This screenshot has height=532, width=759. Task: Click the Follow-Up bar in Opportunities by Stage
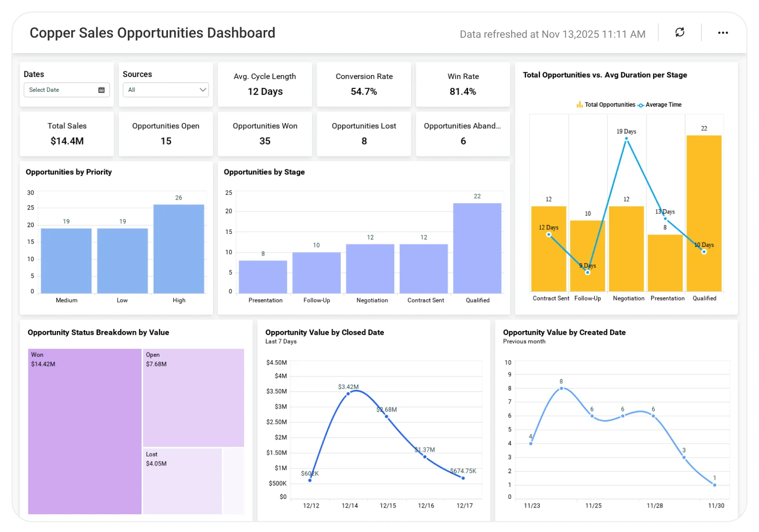[x=316, y=273]
